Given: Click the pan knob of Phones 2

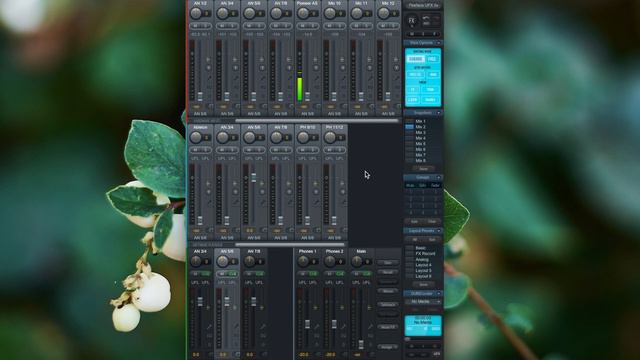Looking at the screenshot, I should (330, 261).
